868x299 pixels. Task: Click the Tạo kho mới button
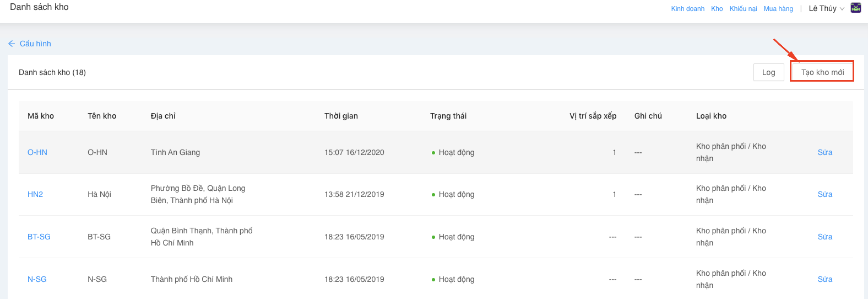coord(822,72)
